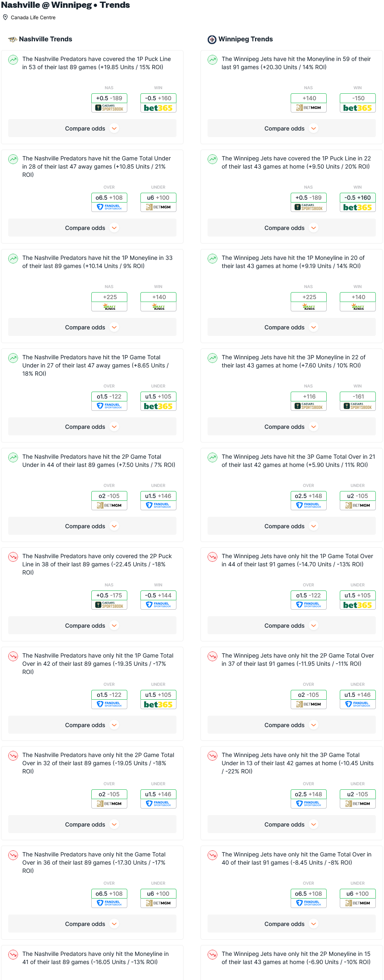The width and height of the screenshot is (384, 980).
Task: Click the Winnipeg Jets logo beside Winnipeg Trends
Action: [x=212, y=39]
